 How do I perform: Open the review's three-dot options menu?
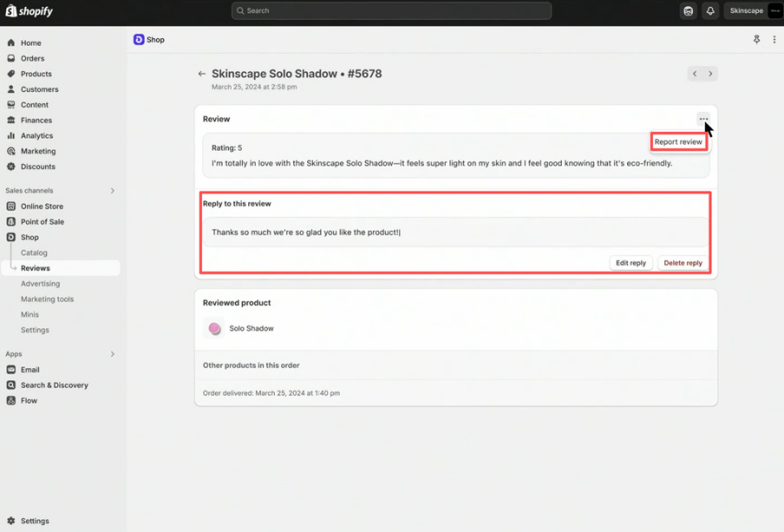703,119
